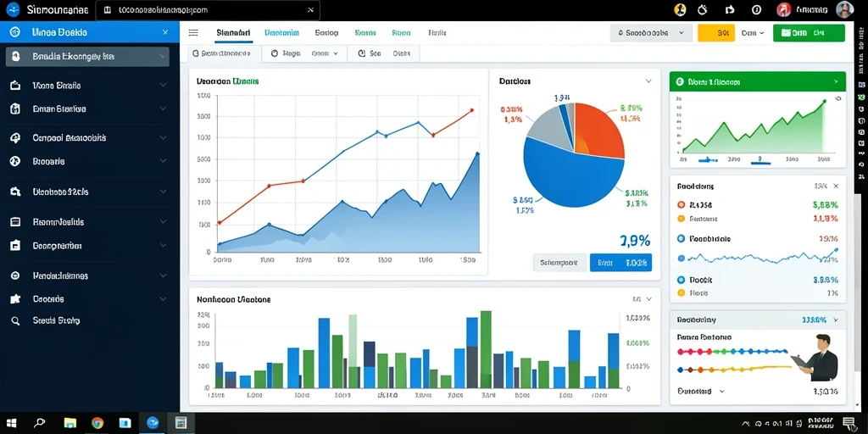Screen dimensions: 868x434
Task: Select the star icon in the left sidebar
Action: click(x=15, y=299)
